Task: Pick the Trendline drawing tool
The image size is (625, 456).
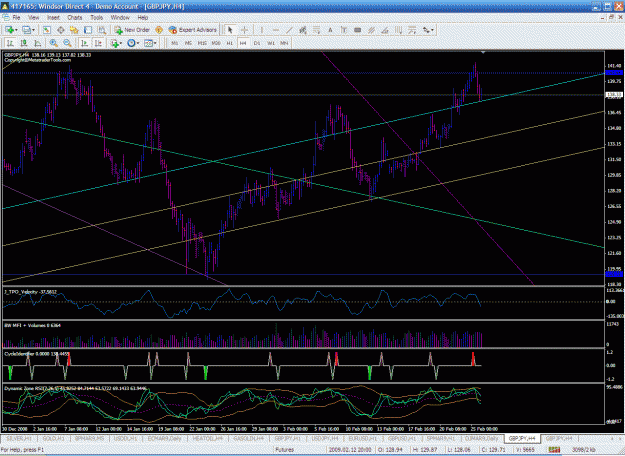Action: click(x=289, y=30)
